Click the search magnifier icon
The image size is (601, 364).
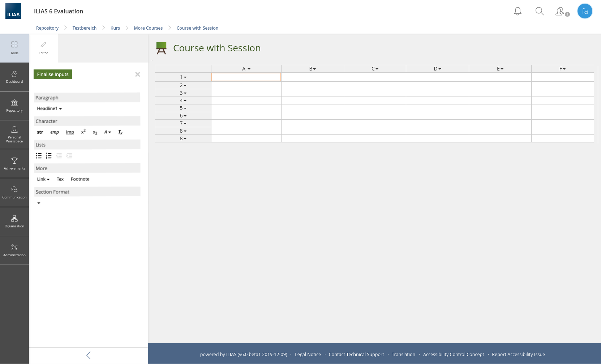pyautogui.click(x=539, y=11)
